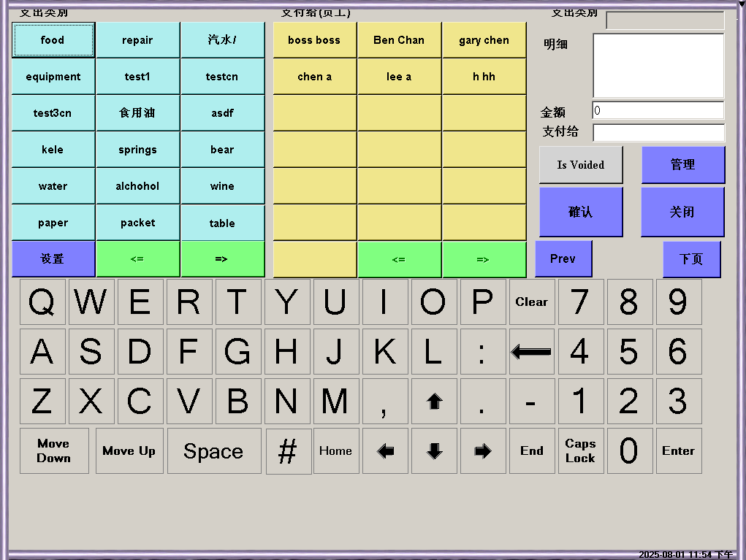Go to next page of expense categories
This screenshot has height=560, width=746.
(x=222, y=259)
